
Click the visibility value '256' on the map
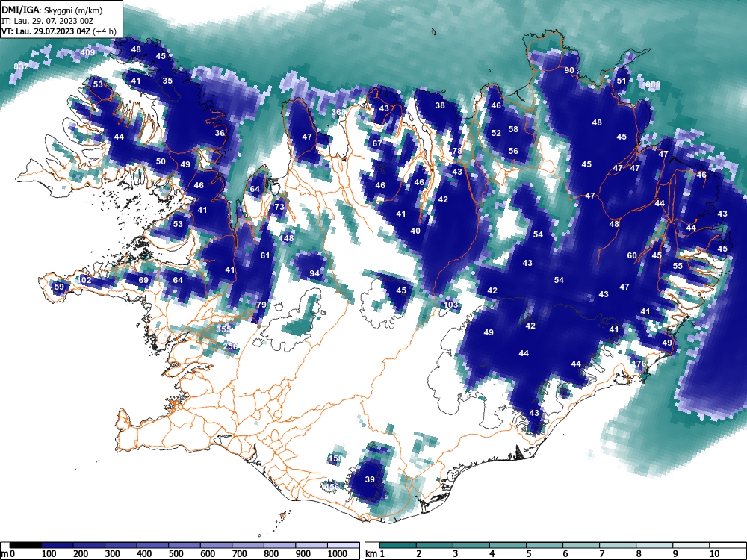click(230, 346)
